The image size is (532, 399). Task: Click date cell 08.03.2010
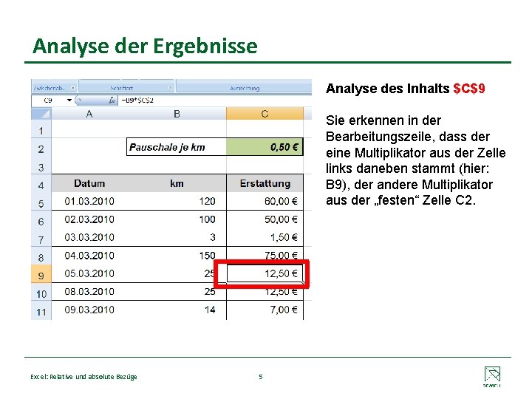pyautogui.click(x=89, y=291)
